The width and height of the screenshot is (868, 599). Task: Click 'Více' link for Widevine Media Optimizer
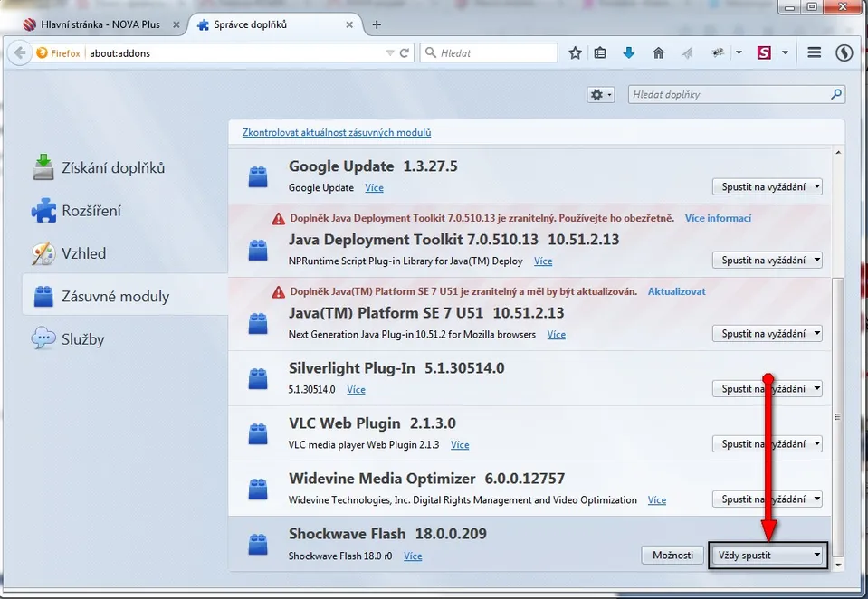click(x=657, y=499)
